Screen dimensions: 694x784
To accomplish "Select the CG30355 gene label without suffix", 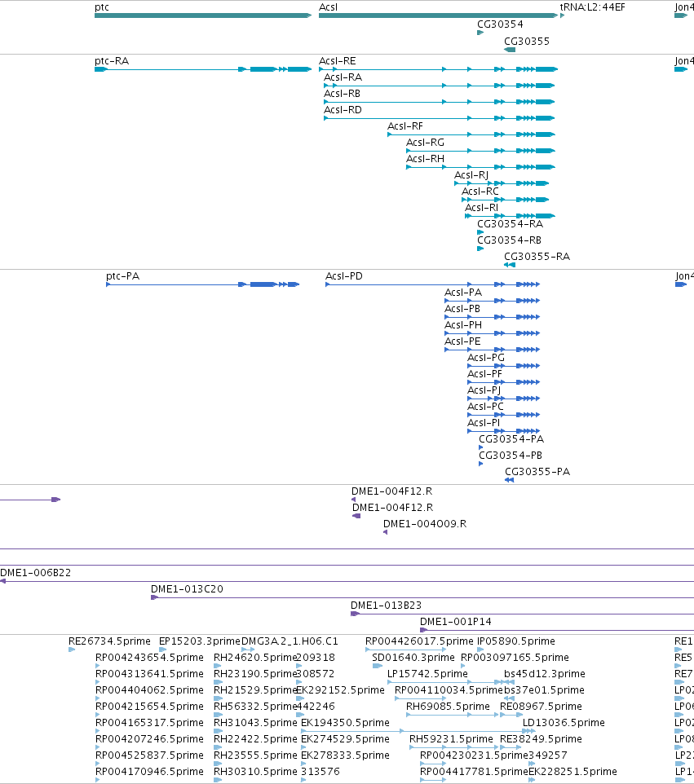I will click(526, 41).
